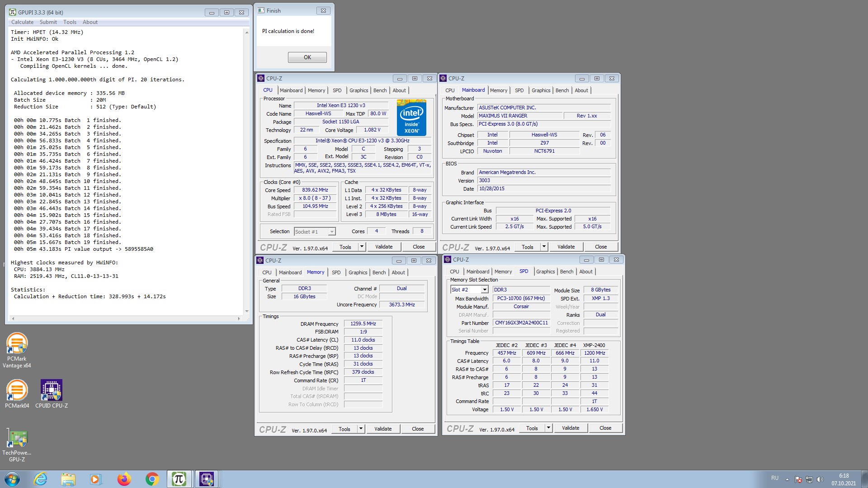Image resolution: width=868 pixels, height=488 pixels.
Task: Switch to CPU tab in Memory window
Action: click(x=267, y=272)
